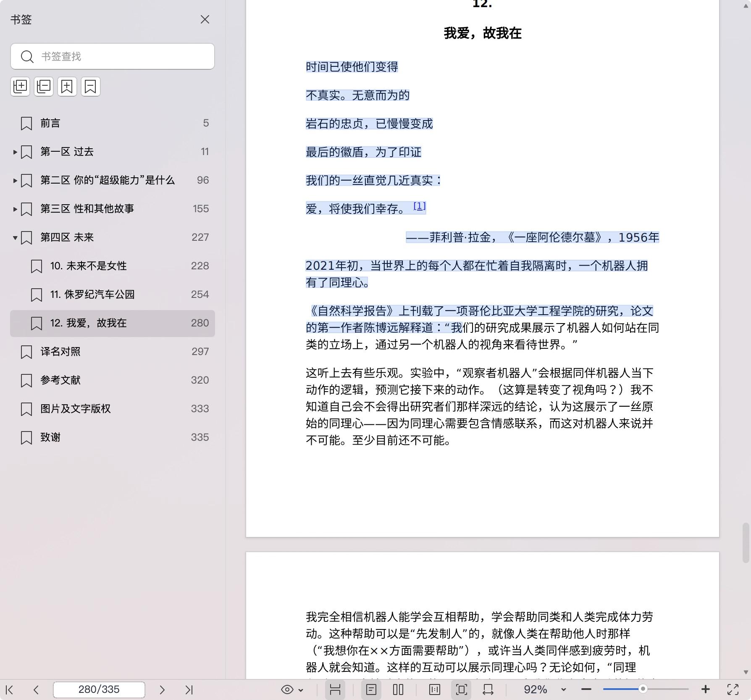Open the 译名对照 bookmark

point(113,352)
